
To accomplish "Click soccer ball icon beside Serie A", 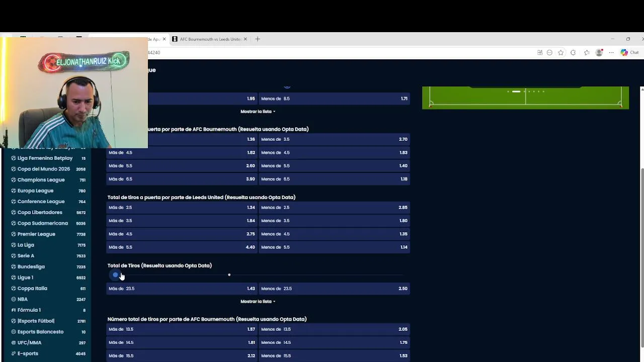I will (14, 256).
